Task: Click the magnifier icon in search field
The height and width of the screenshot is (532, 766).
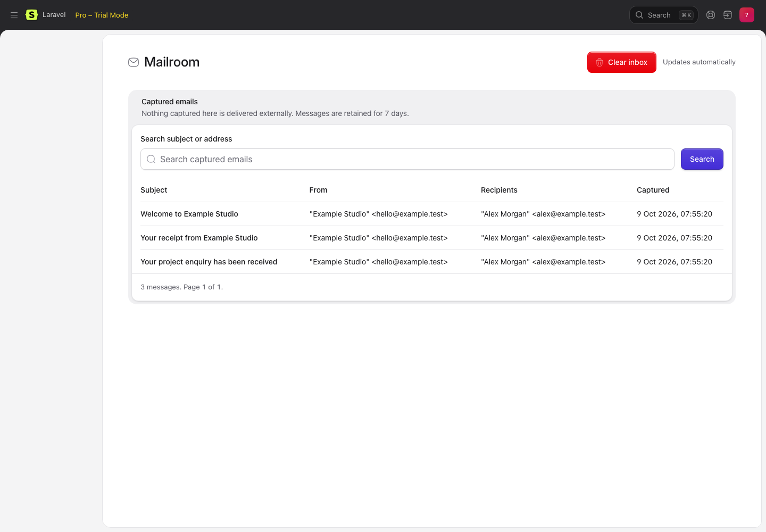Action: (151, 159)
